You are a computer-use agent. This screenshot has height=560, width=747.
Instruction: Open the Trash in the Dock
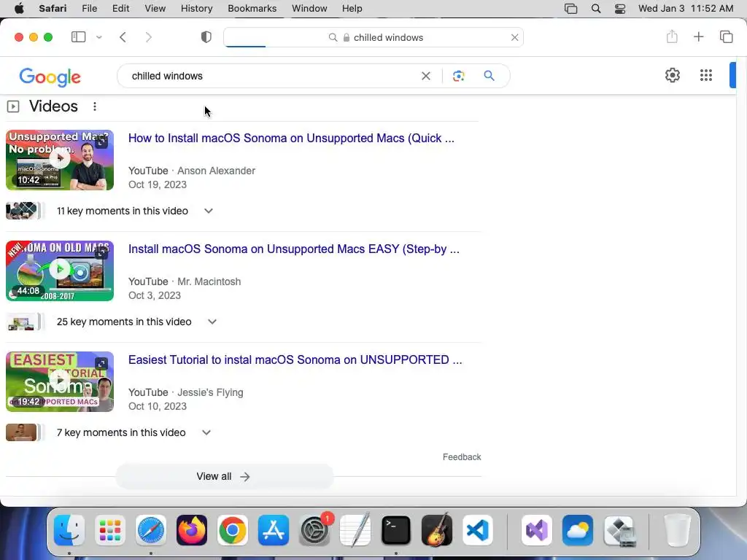coord(677,530)
